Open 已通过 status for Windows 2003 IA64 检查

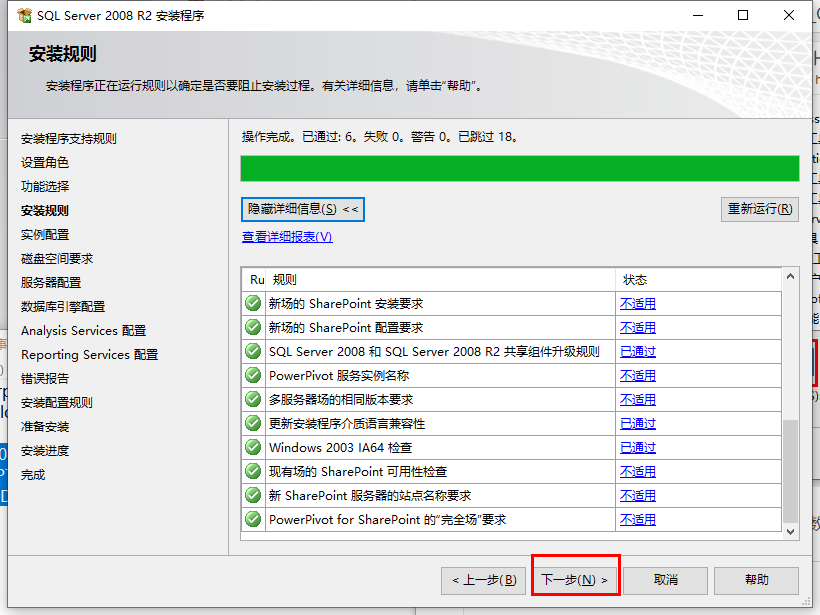(x=637, y=448)
